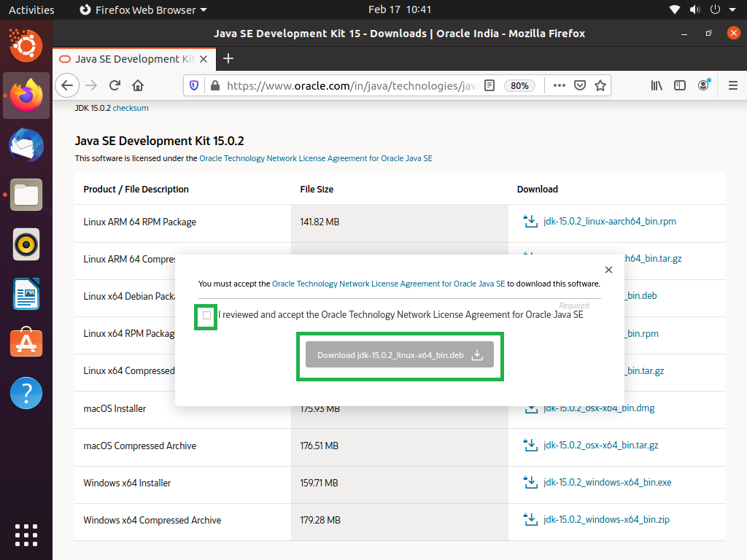This screenshot has height=560, width=747.
Task: Click 'Java SE Development Kit 15.0.2' heading
Action: 159,141
